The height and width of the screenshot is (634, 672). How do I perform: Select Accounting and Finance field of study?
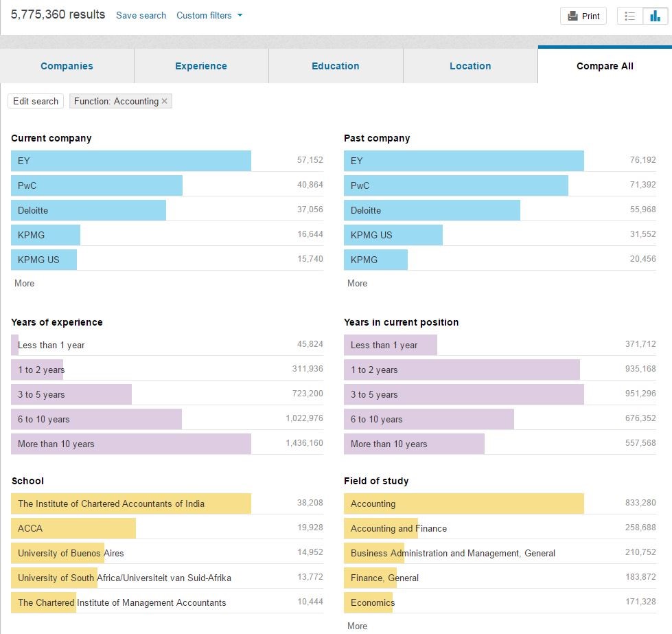500,528
